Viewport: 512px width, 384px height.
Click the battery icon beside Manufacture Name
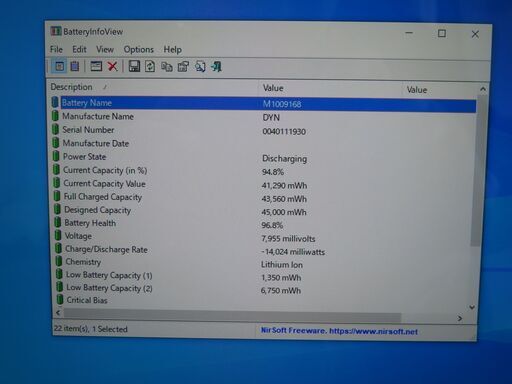click(x=56, y=116)
